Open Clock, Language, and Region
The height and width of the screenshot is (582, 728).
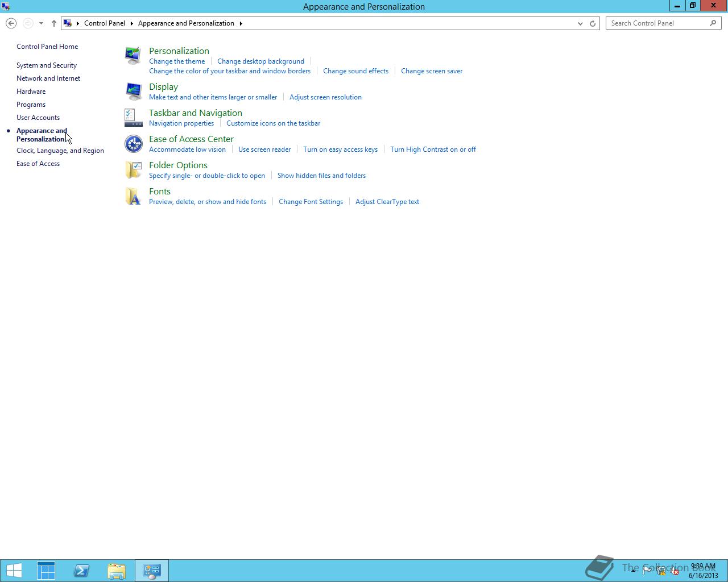[x=60, y=151]
